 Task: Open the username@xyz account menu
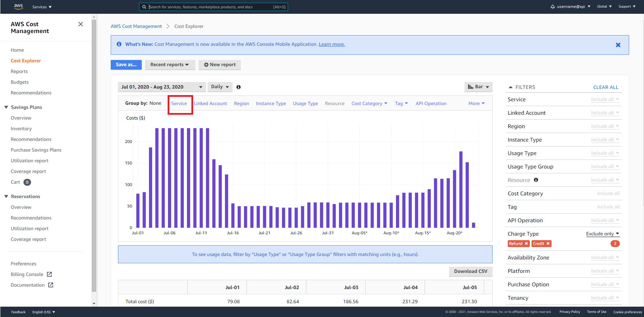click(x=574, y=7)
